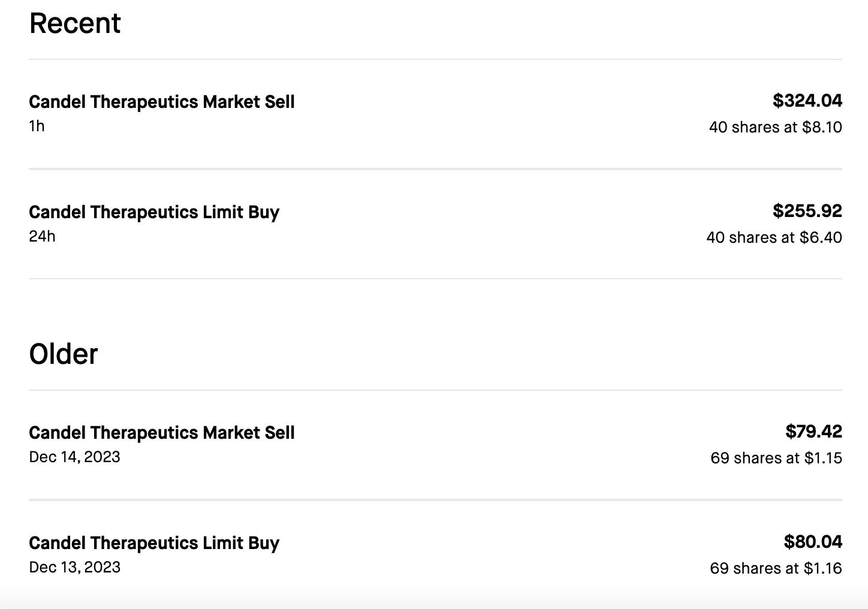Click the 40 shares at $6.40 detail
Screen dimensions: 868x609
pos(774,237)
